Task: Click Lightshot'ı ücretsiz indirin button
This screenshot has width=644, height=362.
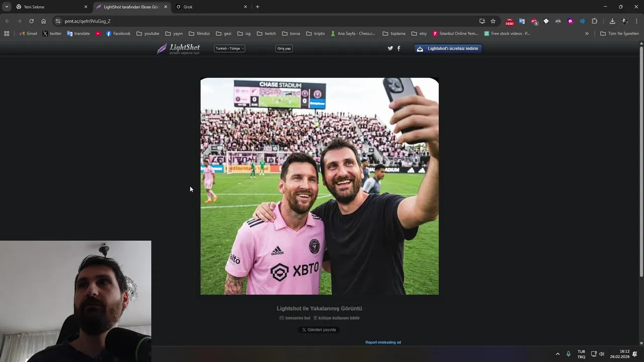Action: pos(448,48)
